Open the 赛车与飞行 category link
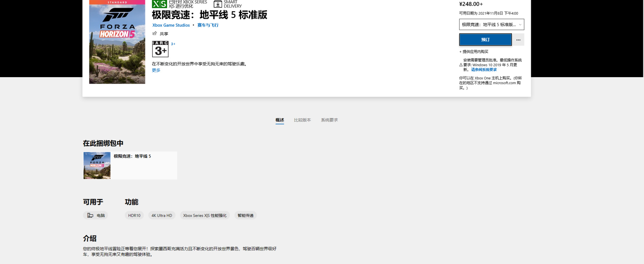 (208, 25)
